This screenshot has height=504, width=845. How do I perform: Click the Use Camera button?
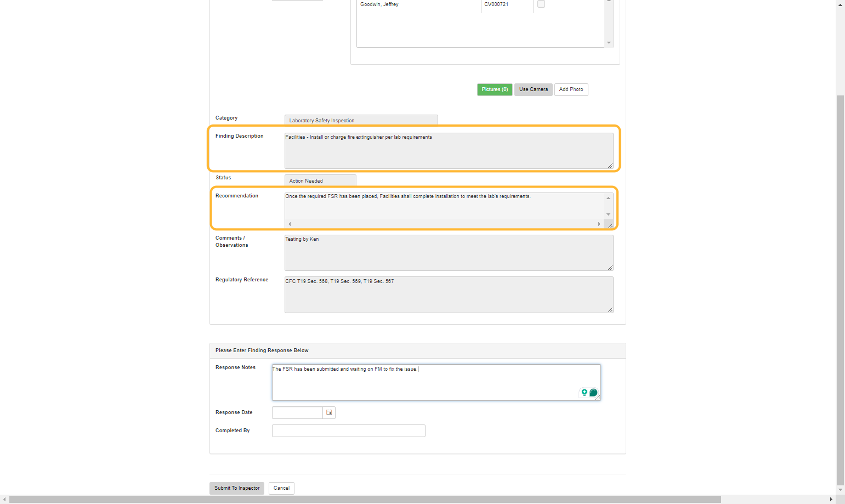[x=534, y=89]
